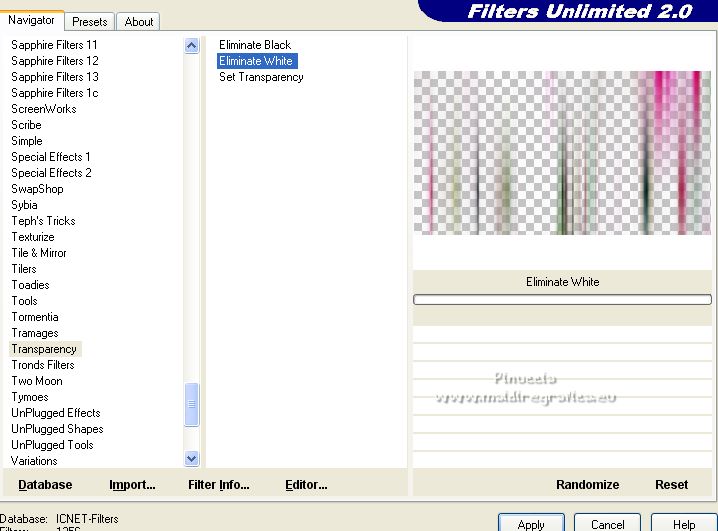Select the Eliminate Black filter
Screen dimensions: 718x531
point(255,45)
